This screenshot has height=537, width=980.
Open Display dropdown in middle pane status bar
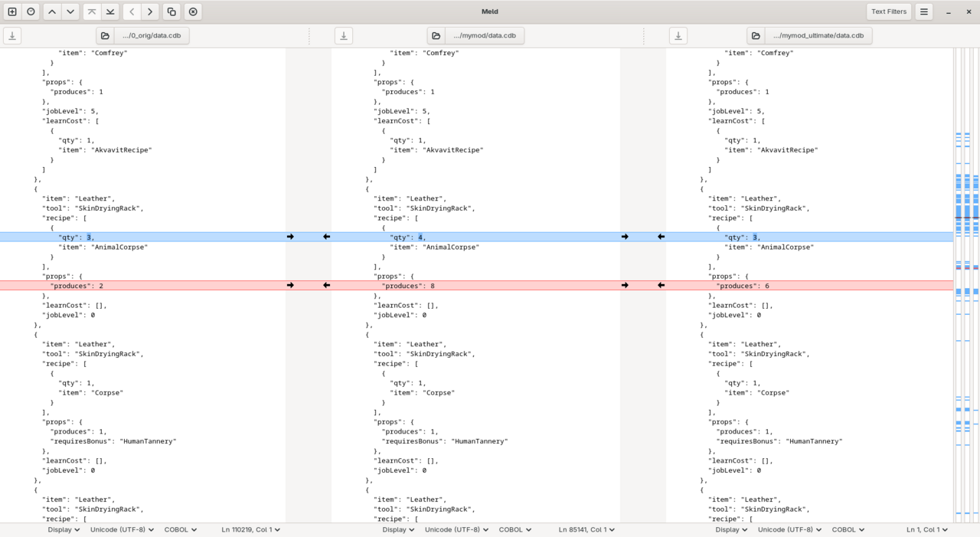pyautogui.click(x=398, y=529)
